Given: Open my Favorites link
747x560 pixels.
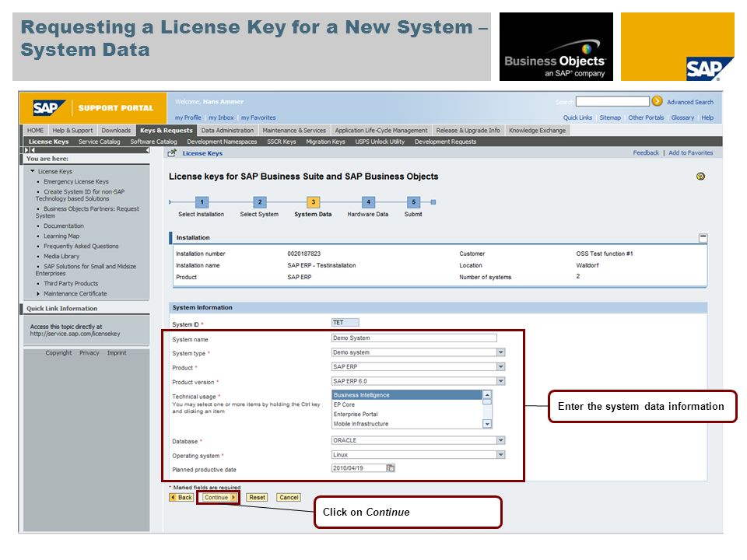Looking at the screenshot, I should (258, 117).
